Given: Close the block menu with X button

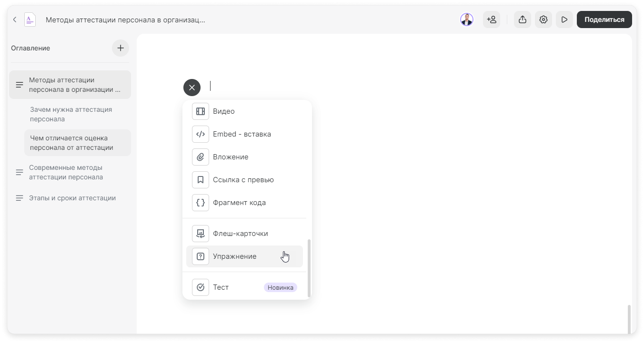Looking at the screenshot, I should click(192, 88).
